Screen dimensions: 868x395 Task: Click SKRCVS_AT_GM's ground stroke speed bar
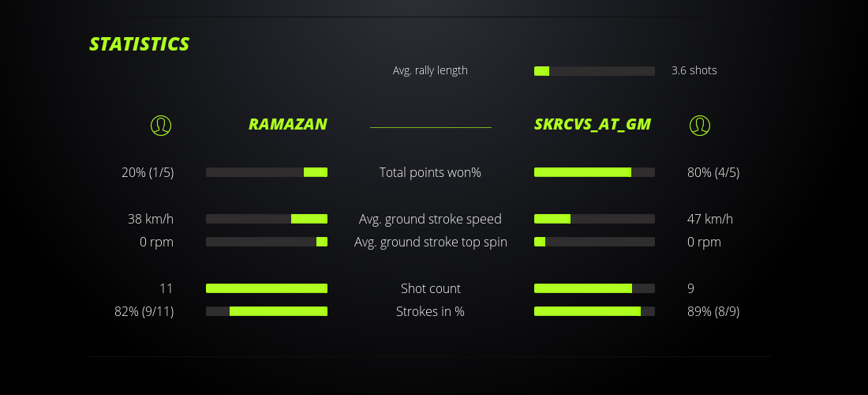coord(594,219)
